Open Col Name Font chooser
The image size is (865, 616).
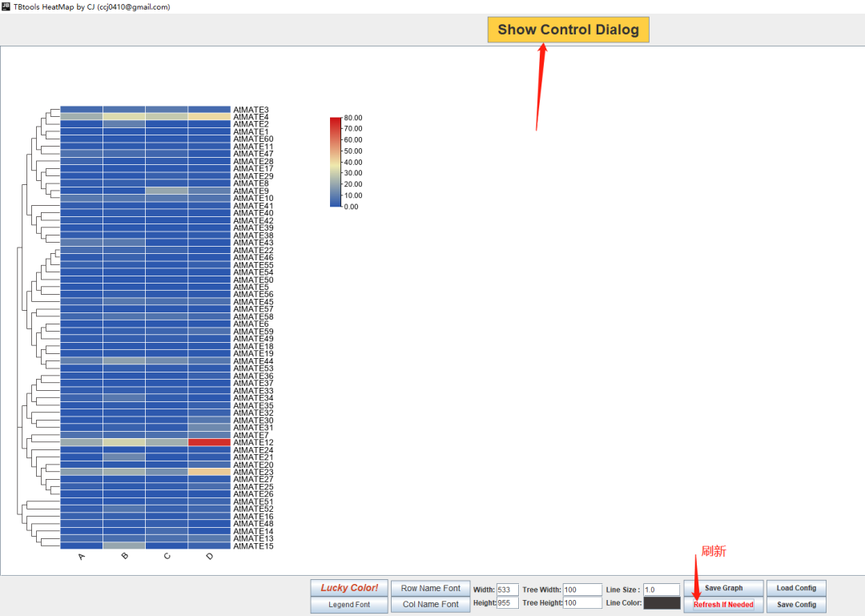(430, 605)
